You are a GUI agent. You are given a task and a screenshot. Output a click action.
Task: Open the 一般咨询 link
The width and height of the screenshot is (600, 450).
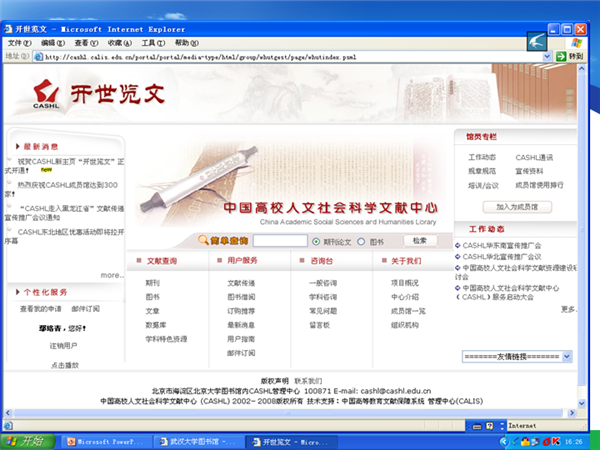click(323, 283)
